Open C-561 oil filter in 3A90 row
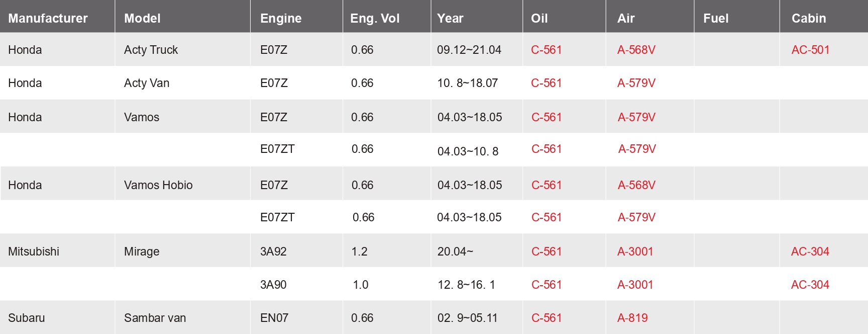This screenshot has height=334, width=868. [547, 285]
